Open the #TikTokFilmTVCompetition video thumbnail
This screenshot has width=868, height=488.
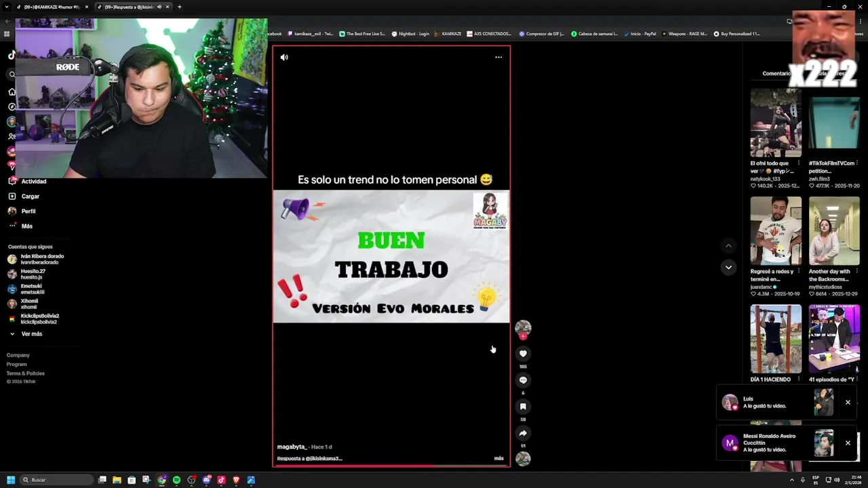click(834, 123)
